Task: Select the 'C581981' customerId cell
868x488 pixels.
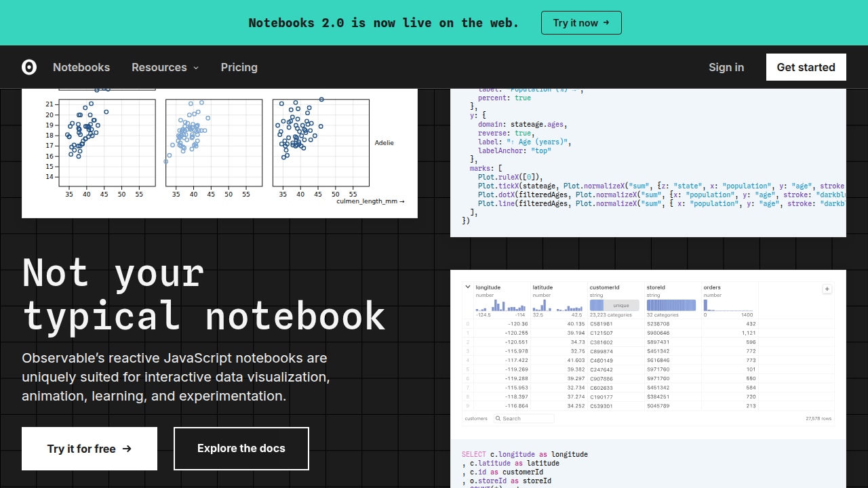Action: pyautogui.click(x=601, y=324)
